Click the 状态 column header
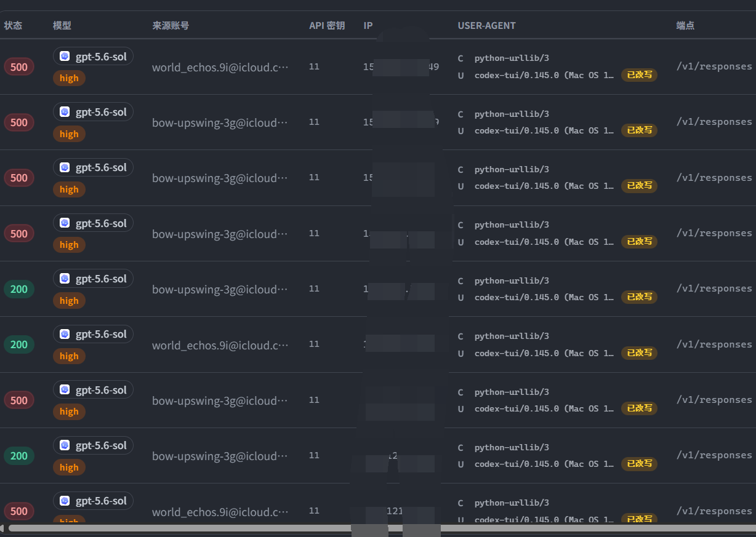The width and height of the screenshot is (756, 537). pyautogui.click(x=13, y=26)
